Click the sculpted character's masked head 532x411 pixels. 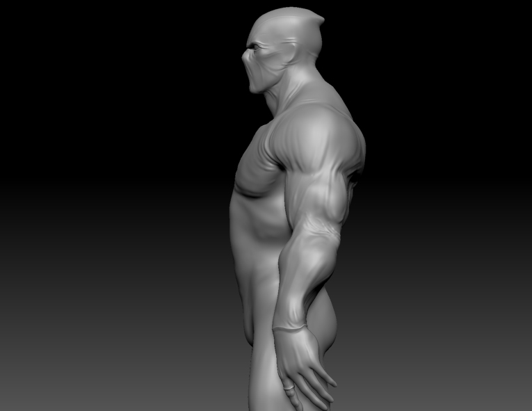(283, 49)
